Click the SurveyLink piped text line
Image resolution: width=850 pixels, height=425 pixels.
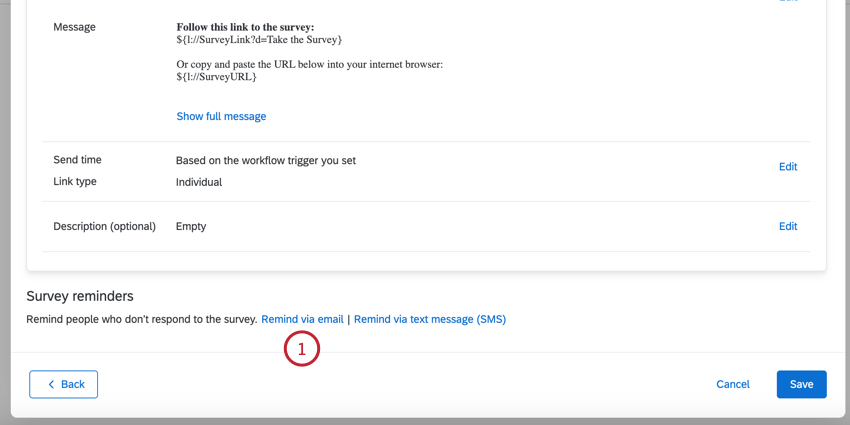[259, 40]
